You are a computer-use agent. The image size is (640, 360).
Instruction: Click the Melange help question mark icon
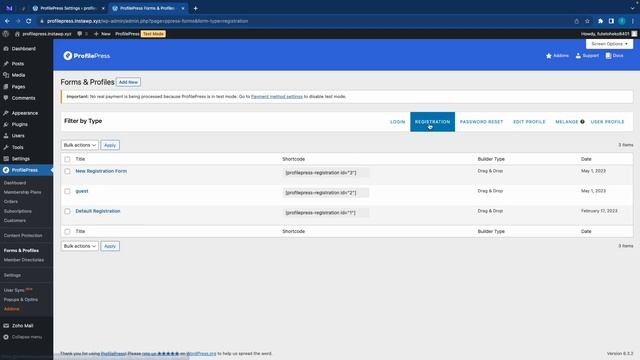(x=582, y=122)
